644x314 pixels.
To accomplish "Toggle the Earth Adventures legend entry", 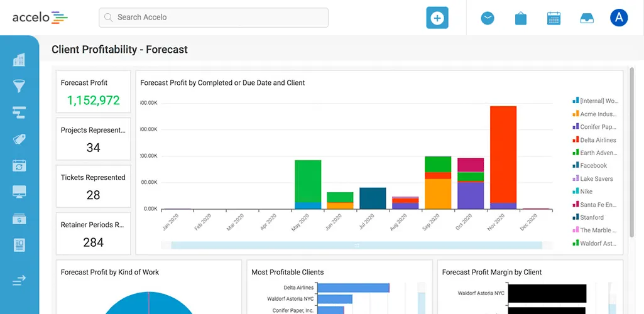I will tap(595, 153).
